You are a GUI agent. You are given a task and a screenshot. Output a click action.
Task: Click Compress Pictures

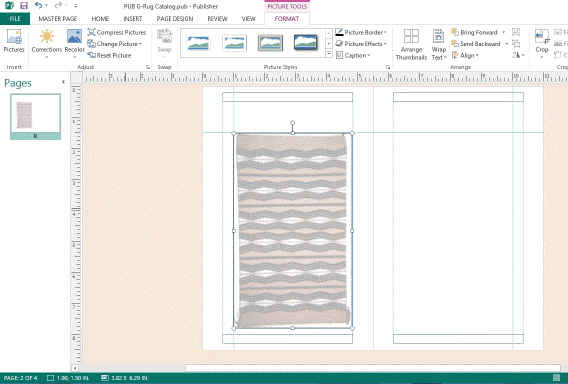pos(117,32)
